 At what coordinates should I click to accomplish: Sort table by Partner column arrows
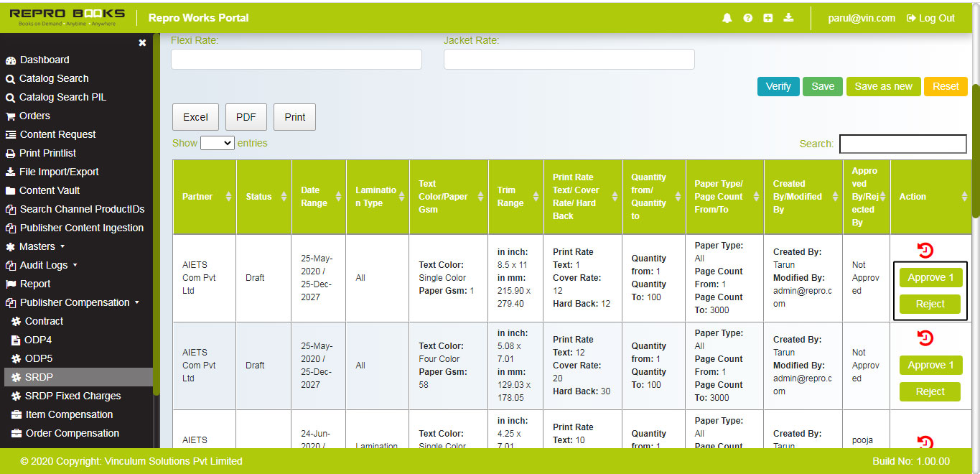[x=228, y=197]
